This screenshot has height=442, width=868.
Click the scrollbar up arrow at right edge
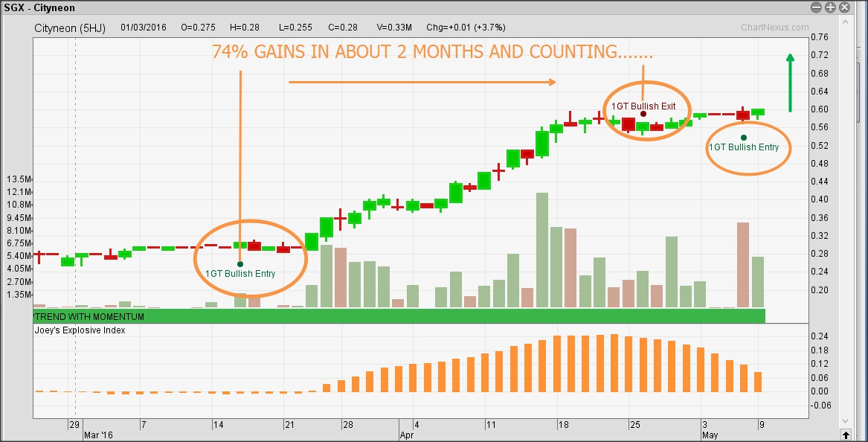pyautogui.click(x=845, y=21)
